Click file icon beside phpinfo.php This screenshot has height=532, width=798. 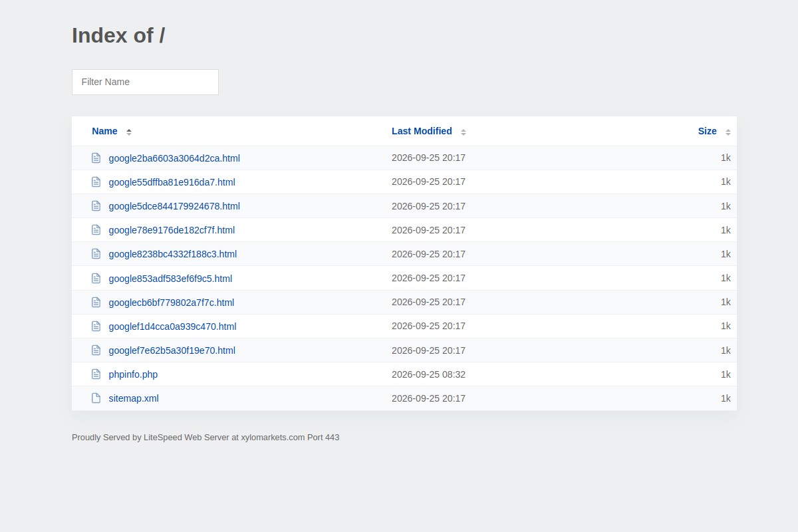96,374
